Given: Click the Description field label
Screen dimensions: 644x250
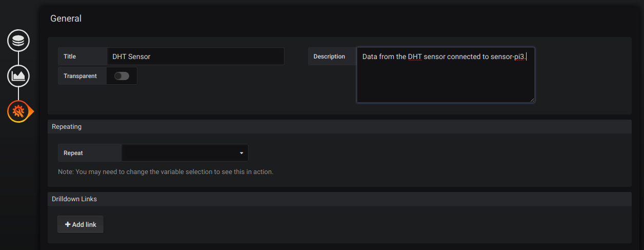Looking at the screenshot, I should [x=329, y=56].
